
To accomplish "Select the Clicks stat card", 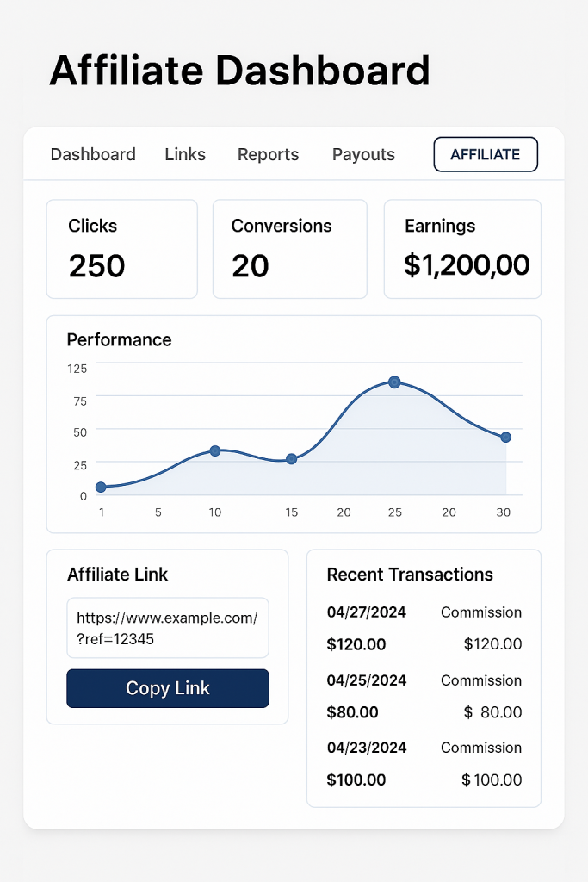I will coord(121,249).
